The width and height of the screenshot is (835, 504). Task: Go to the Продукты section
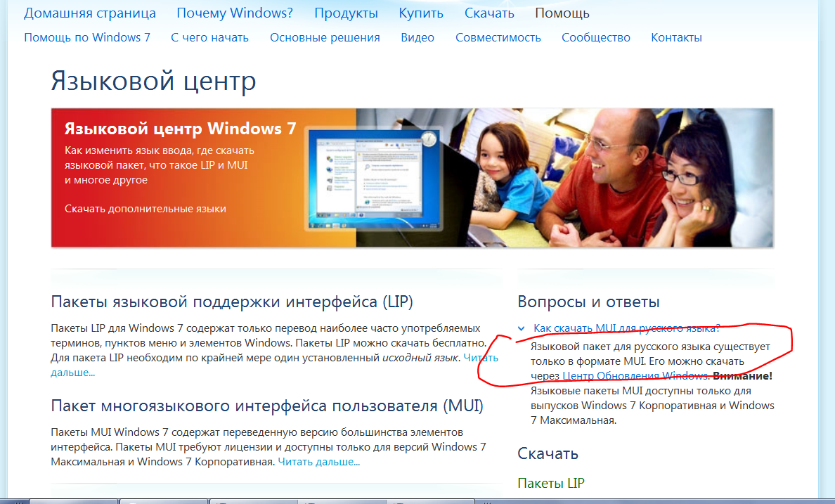pos(346,13)
